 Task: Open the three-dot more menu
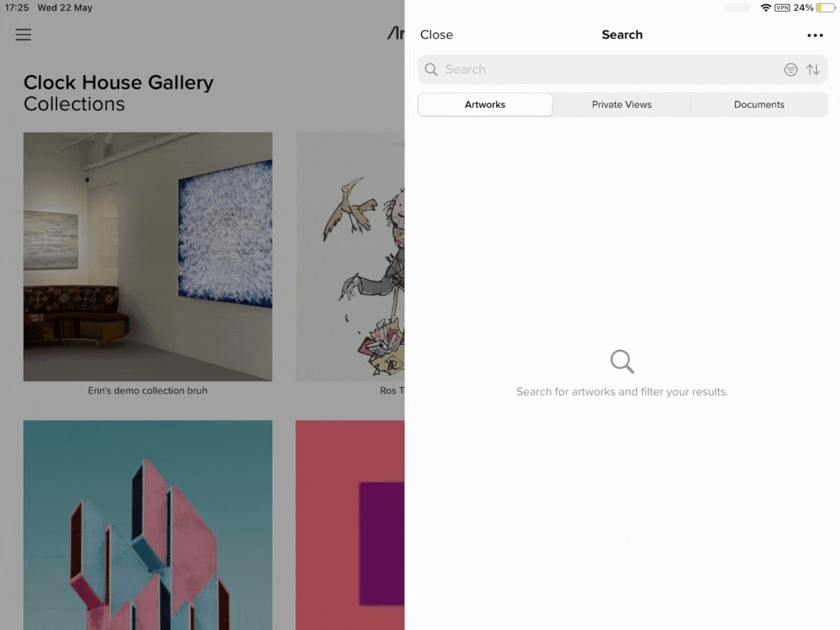coord(815,36)
